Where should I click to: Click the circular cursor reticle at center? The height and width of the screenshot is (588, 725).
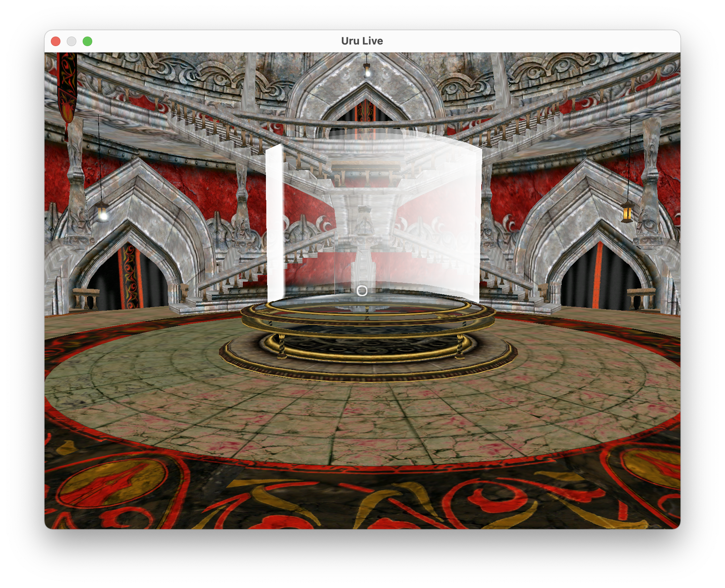pos(362,291)
